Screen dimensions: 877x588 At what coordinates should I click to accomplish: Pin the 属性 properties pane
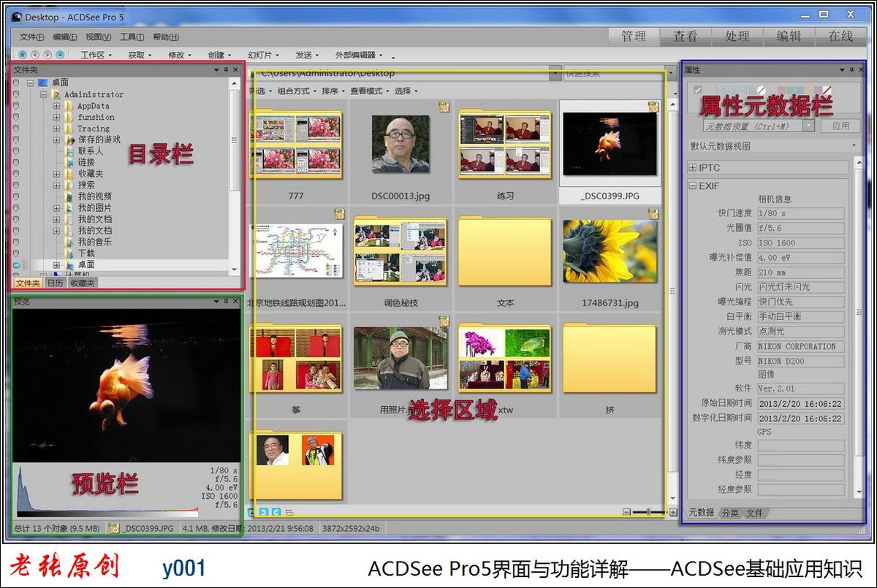pyautogui.click(x=851, y=70)
